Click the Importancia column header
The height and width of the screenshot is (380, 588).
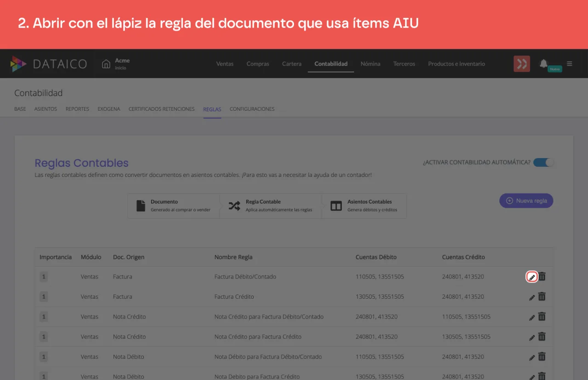point(56,257)
